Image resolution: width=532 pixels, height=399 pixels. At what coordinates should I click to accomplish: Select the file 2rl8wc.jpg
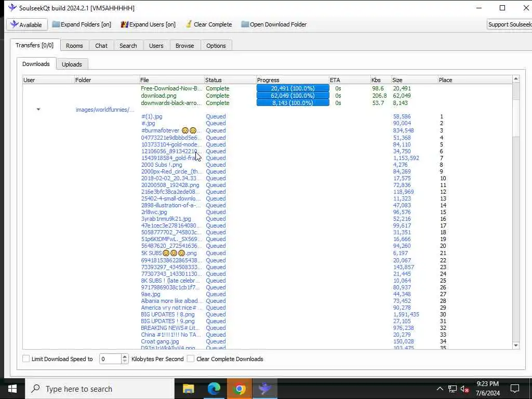tap(154, 212)
